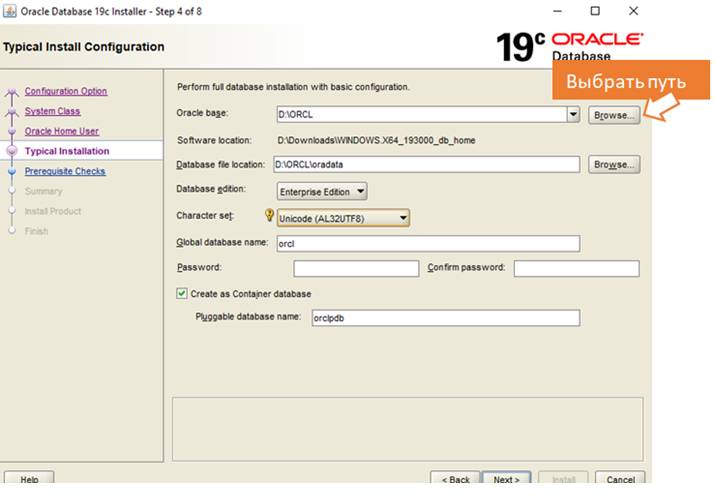Image resolution: width=716 pixels, height=496 pixels.
Task: Open the Oracle base path dropdown
Action: click(573, 115)
